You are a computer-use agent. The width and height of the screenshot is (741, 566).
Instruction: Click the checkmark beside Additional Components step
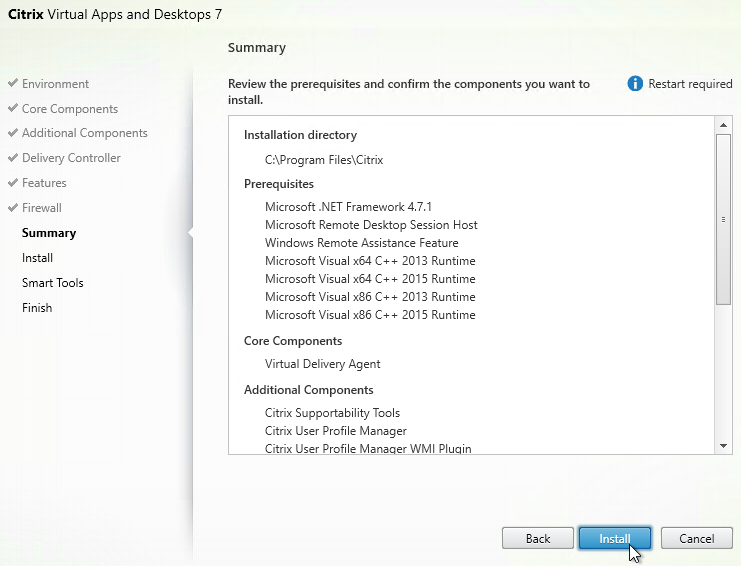pyautogui.click(x=13, y=132)
